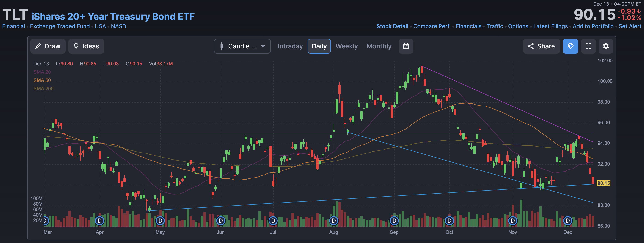Open the Compare Perf. link
Image resolution: width=644 pixels, height=243 pixels.
point(432,26)
